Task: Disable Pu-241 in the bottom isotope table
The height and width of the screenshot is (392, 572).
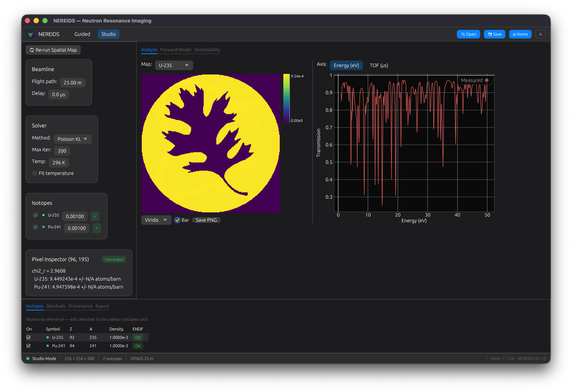Action: point(29,346)
